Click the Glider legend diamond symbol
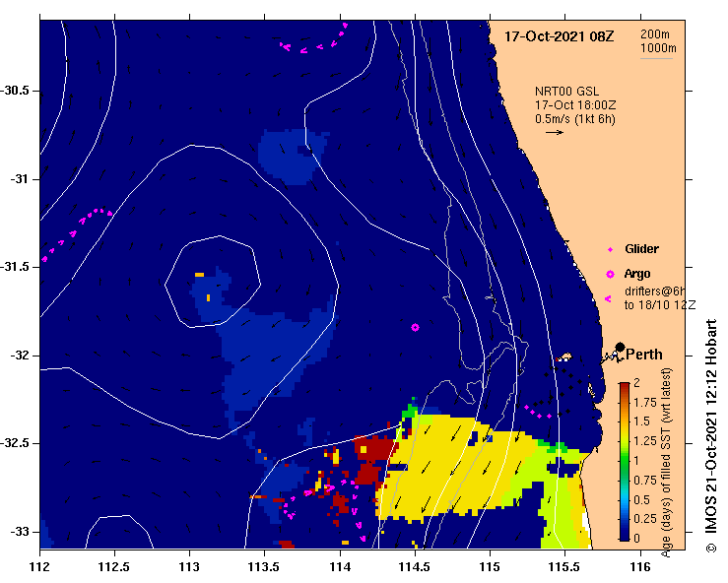The width and height of the screenshot is (728, 583). [x=610, y=250]
